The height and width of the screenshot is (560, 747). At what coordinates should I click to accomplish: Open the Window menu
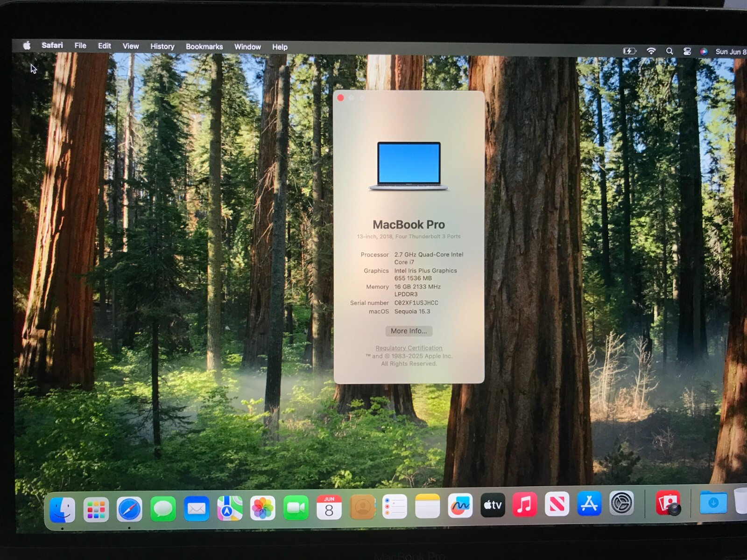247,47
